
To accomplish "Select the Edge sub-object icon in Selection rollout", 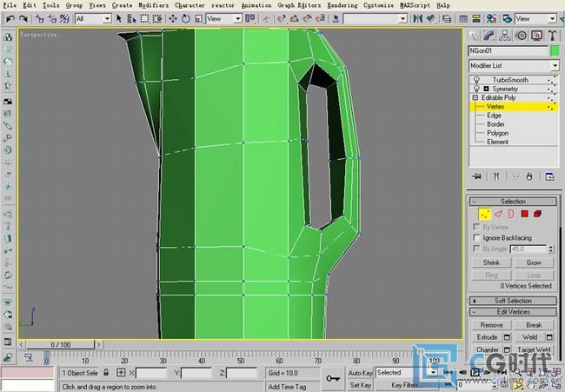I will (x=498, y=214).
